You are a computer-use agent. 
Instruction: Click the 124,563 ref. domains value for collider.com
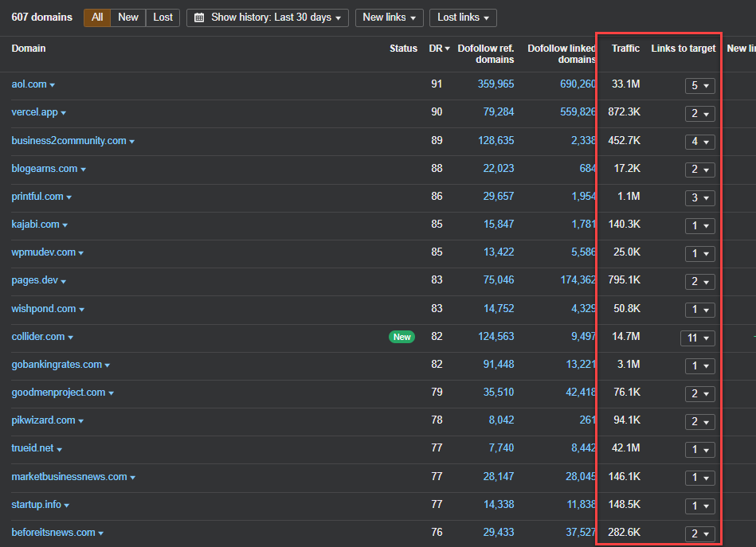click(496, 336)
